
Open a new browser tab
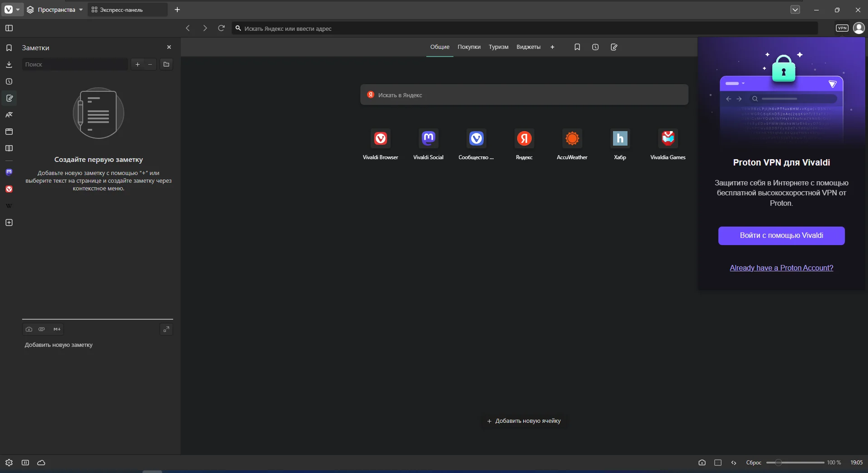tap(177, 9)
